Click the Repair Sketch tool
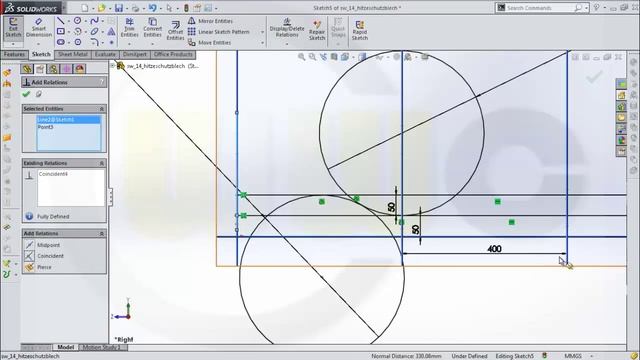 317,31
